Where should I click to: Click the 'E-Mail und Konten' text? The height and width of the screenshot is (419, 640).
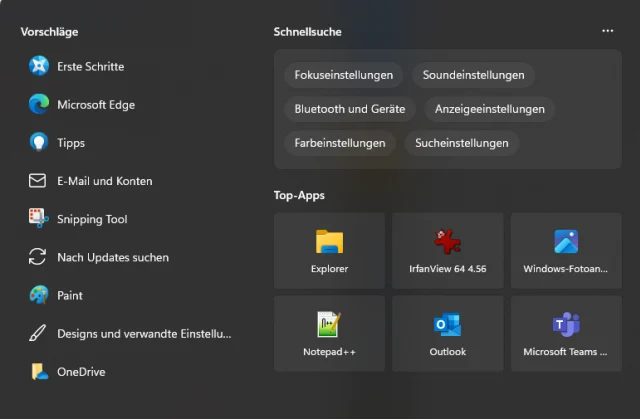(104, 181)
